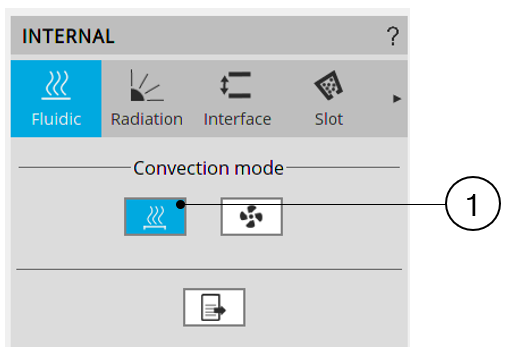Click the Slot perforated plate icon
The height and width of the screenshot is (363, 511).
(329, 85)
